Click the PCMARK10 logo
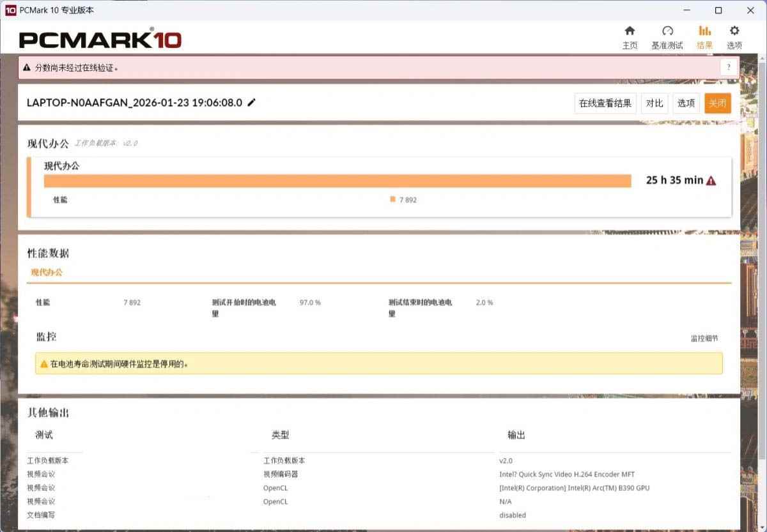 (100, 40)
